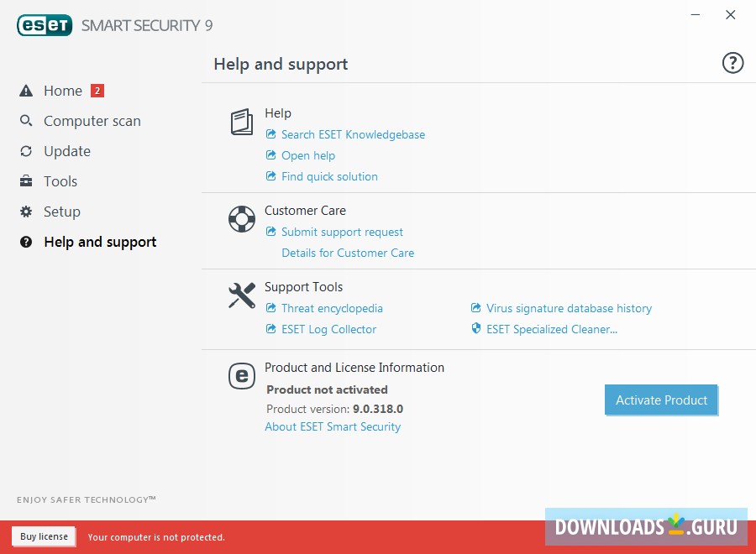
Task: Navigate to the Setup section
Action: click(x=61, y=212)
